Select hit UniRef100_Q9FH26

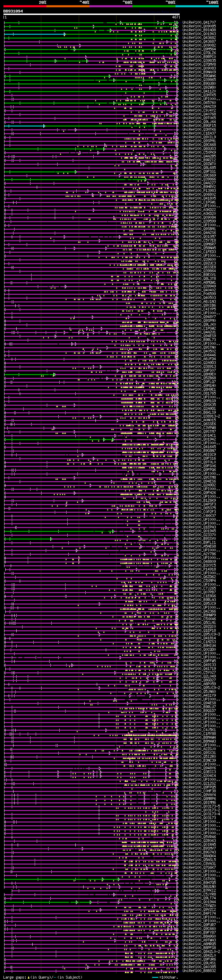coord(199,493)
